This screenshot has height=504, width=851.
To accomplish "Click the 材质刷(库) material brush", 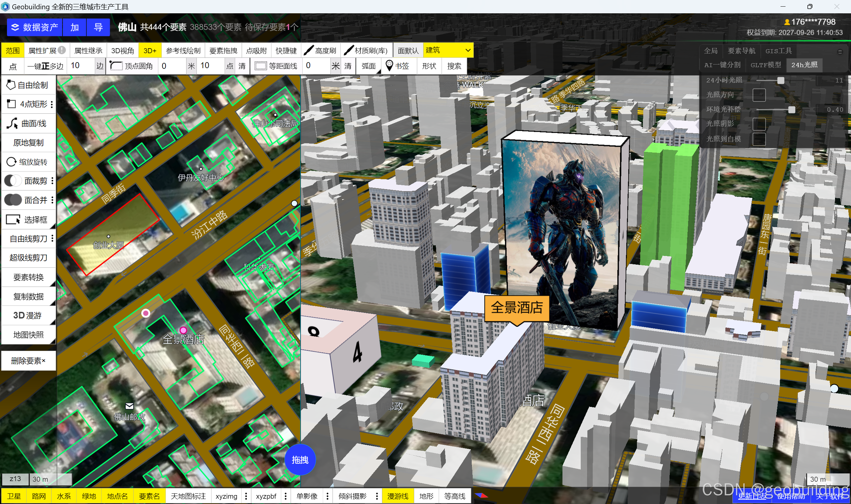I will [366, 51].
